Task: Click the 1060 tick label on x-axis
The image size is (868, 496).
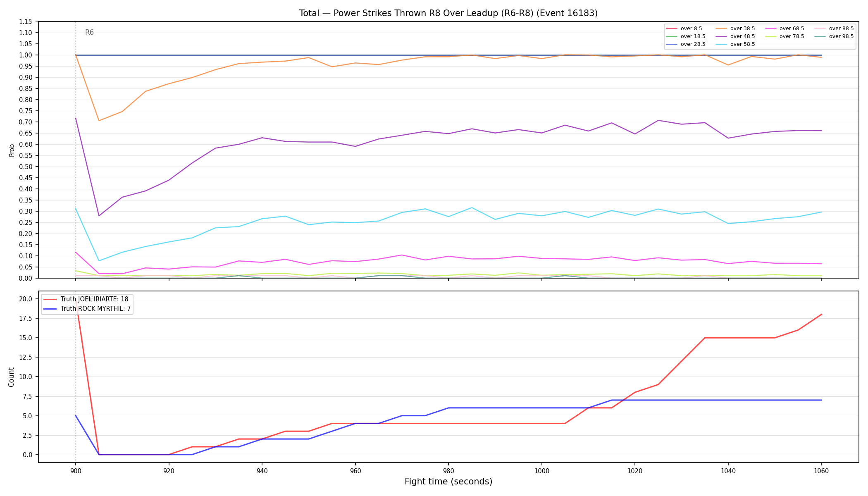Action: coord(821,470)
